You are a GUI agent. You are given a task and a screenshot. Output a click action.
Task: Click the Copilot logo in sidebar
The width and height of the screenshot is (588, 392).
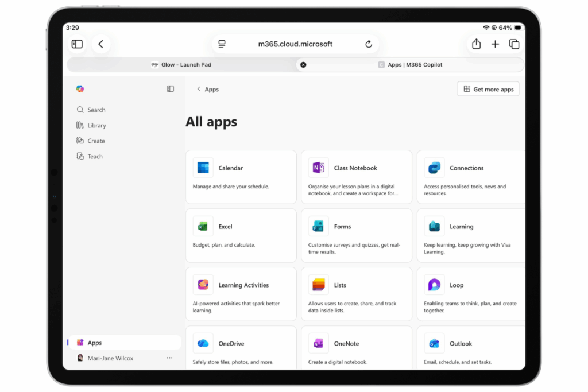pos(80,89)
